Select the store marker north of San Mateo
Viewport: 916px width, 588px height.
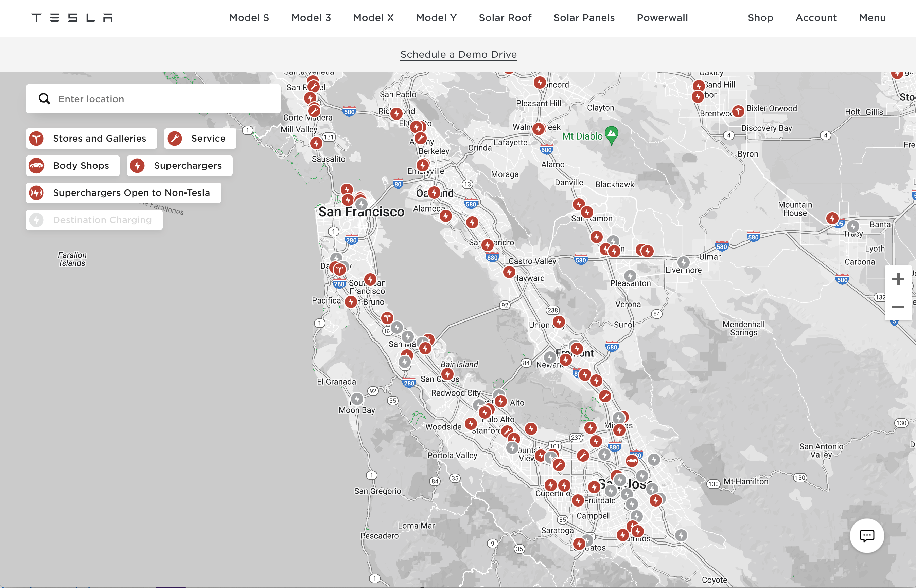387,318
